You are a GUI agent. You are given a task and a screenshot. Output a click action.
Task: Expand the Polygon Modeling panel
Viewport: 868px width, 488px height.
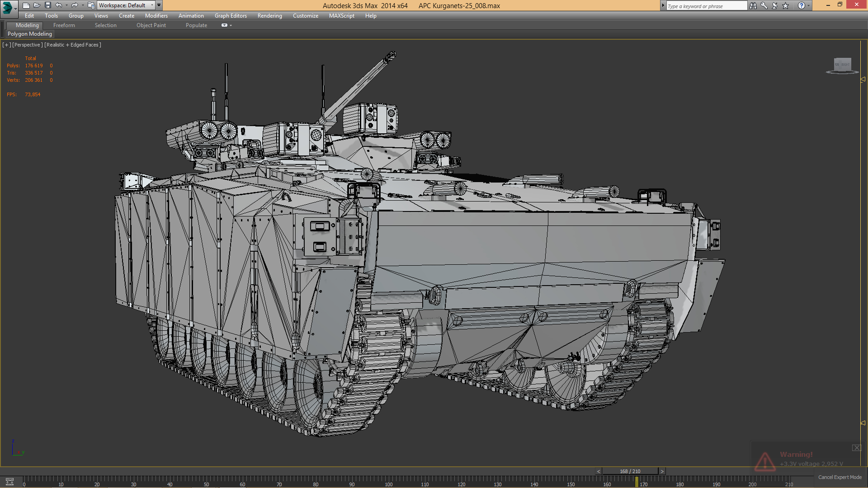click(x=29, y=33)
